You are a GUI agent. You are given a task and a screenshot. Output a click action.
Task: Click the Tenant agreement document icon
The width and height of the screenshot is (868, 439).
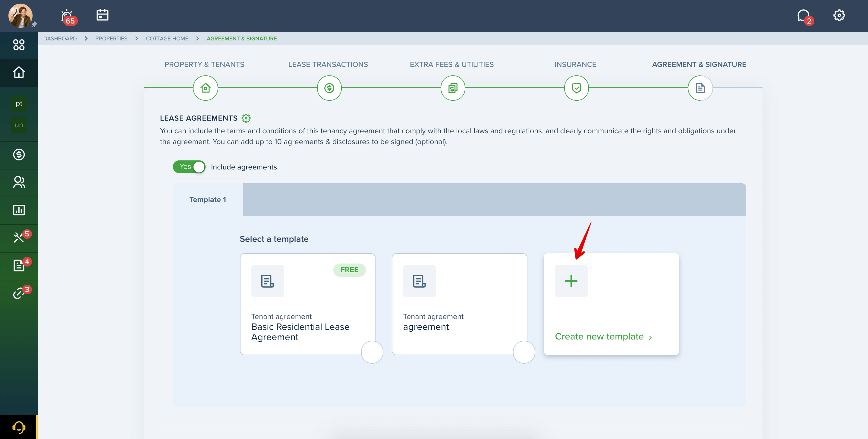pos(420,281)
